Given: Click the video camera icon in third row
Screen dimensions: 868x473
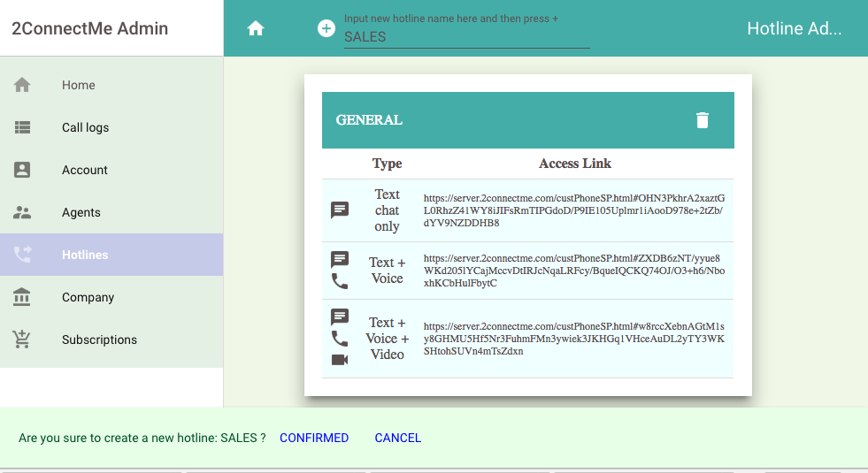Looking at the screenshot, I should tap(340, 360).
